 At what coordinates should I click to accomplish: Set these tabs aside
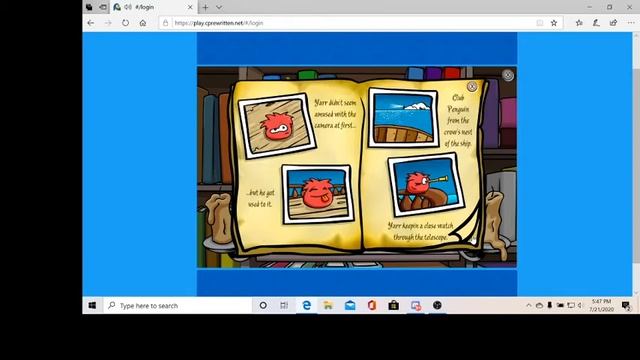coord(103,7)
